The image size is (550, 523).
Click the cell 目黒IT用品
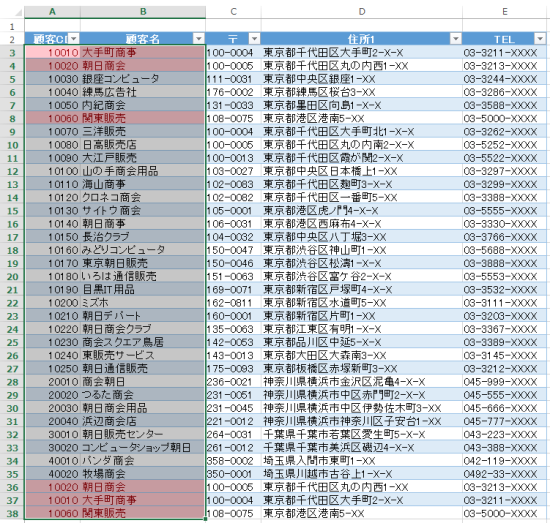(x=143, y=289)
